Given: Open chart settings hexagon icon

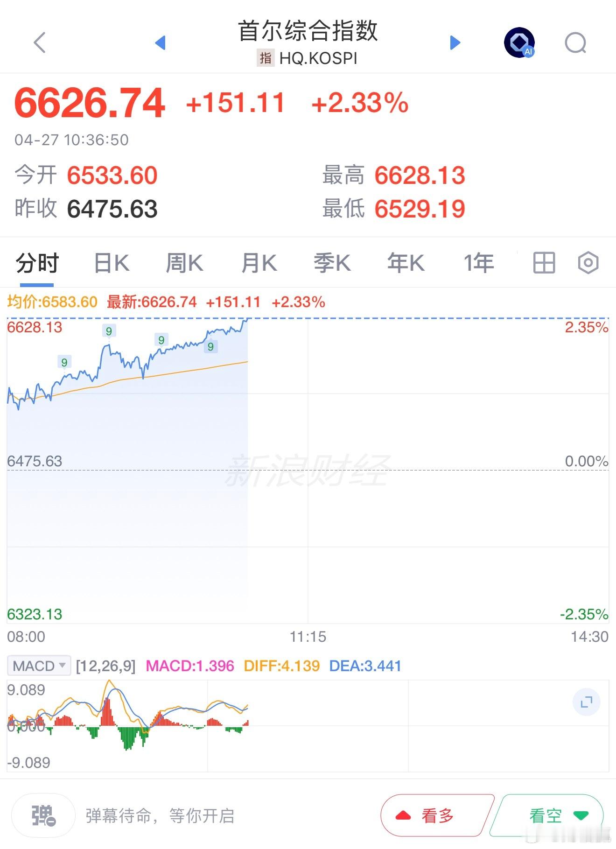Looking at the screenshot, I should pyautogui.click(x=588, y=263).
